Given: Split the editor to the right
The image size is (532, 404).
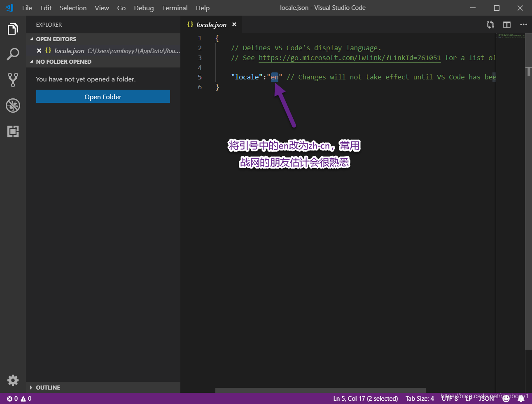Looking at the screenshot, I should (507, 25).
